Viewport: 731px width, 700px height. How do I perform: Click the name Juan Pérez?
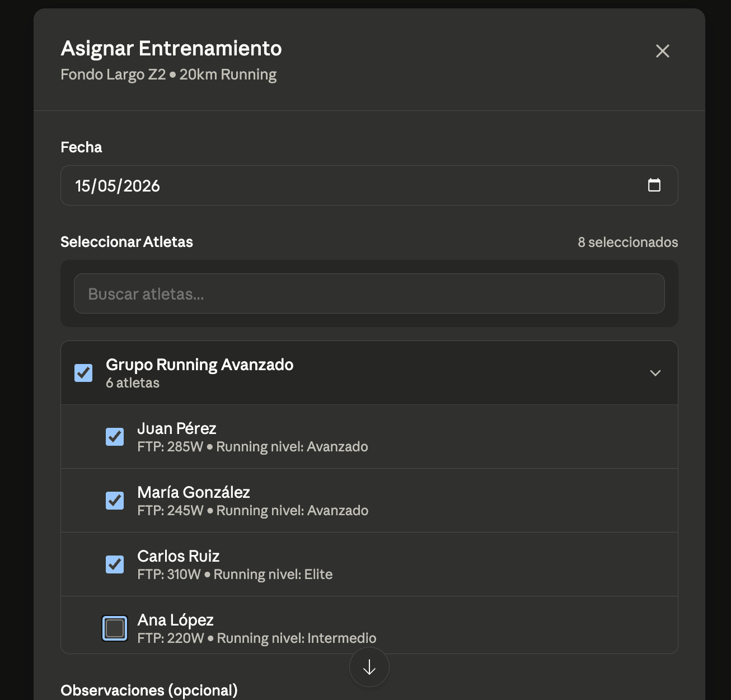177,428
